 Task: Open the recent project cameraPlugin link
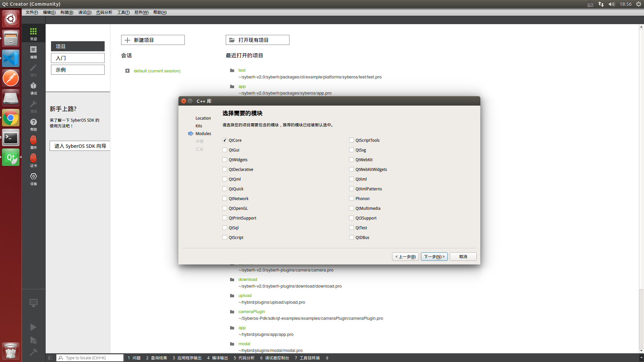(x=252, y=311)
